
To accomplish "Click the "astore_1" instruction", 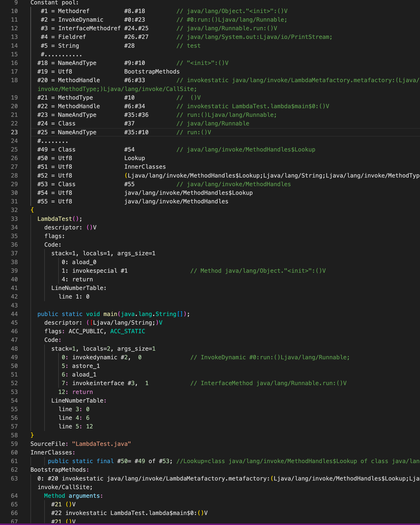I will pyautogui.click(x=86, y=366).
